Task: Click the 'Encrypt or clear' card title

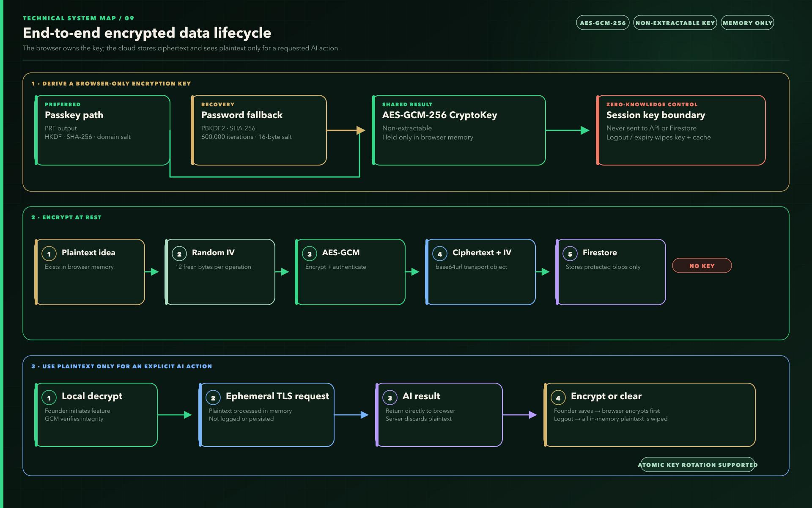Action: point(606,396)
